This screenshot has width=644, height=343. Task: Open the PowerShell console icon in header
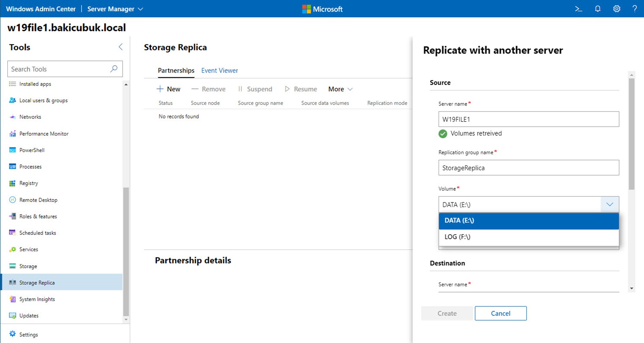pos(578,9)
